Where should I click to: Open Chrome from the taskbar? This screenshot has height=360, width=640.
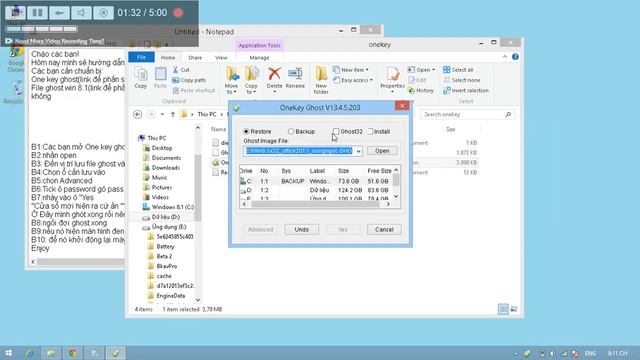point(73,353)
